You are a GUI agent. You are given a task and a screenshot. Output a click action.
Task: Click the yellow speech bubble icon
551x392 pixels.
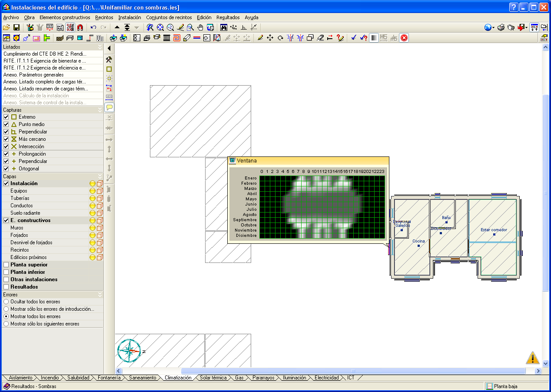point(109,107)
